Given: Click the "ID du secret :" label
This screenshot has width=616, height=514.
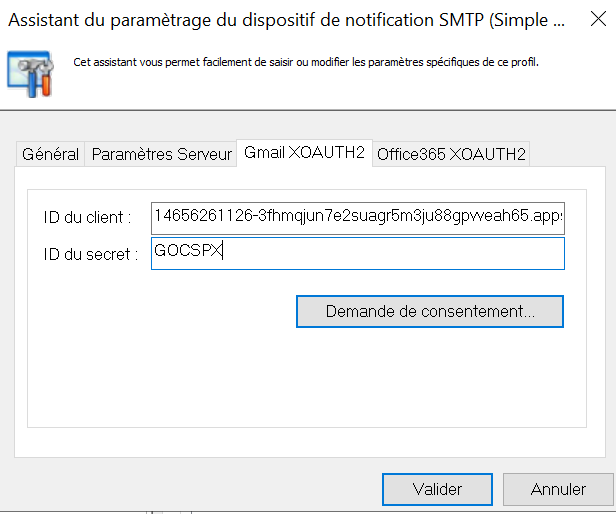Looking at the screenshot, I should 90,254.
